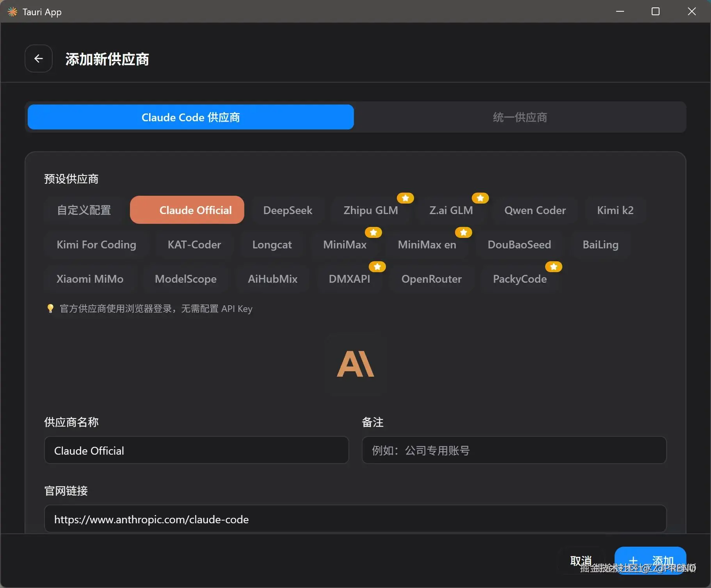Viewport: 711px width, 588px height.
Task: Click the API Key hint text
Action: point(156,308)
